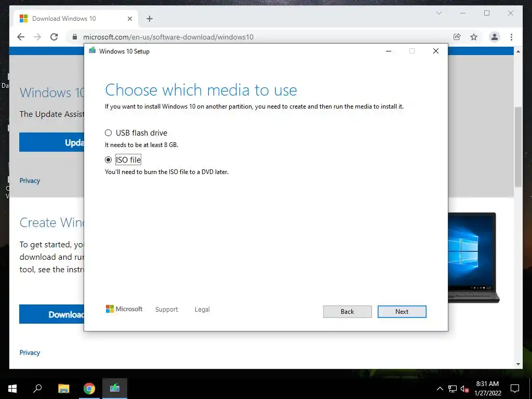The height and width of the screenshot is (399, 532).
Task: Close the Download Windows 10 tab
Action: [129, 19]
